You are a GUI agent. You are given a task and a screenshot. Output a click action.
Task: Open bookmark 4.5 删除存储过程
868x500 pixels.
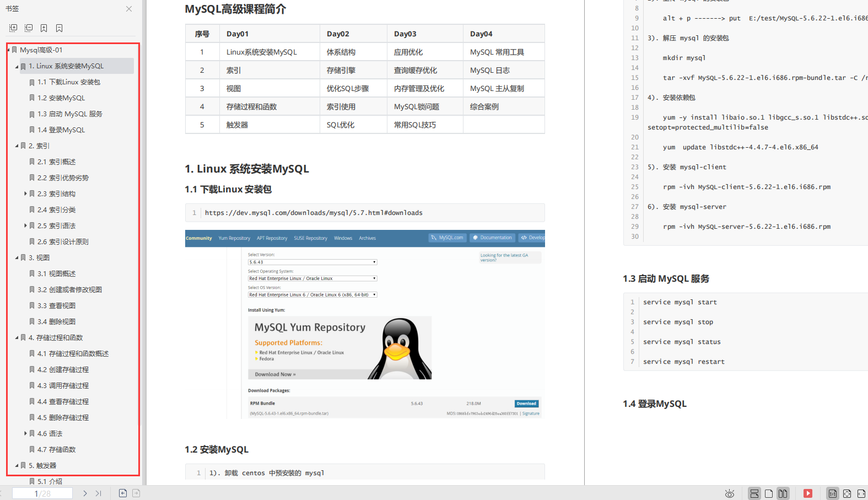point(63,418)
